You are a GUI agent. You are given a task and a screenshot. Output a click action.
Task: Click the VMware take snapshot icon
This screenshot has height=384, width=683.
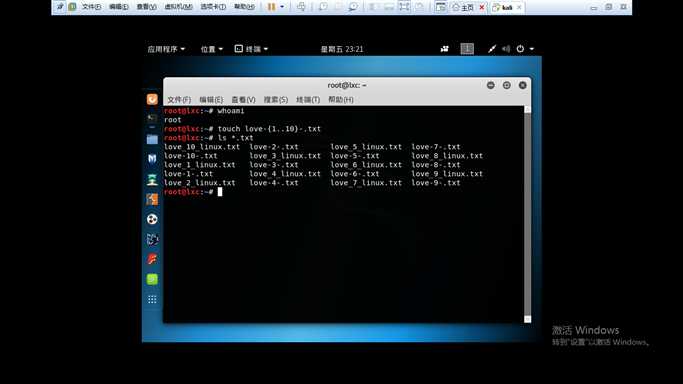[323, 7]
